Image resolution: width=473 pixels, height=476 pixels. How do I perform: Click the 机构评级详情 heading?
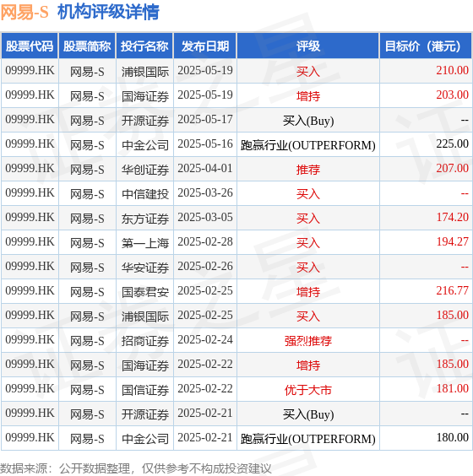click(x=108, y=13)
